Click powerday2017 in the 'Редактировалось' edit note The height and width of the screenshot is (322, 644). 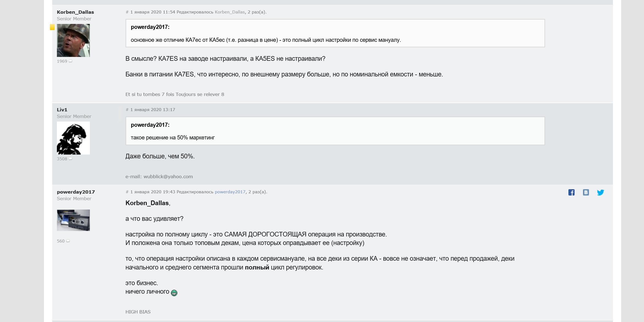[230, 192]
